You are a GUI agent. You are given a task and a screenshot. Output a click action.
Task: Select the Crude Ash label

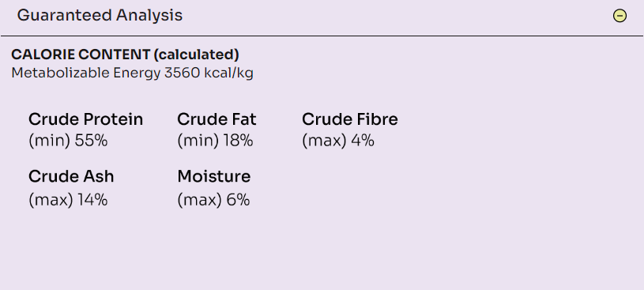point(71,177)
